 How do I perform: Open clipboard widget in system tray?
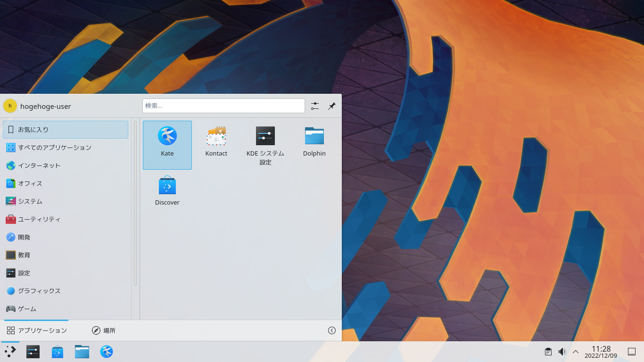548,352
